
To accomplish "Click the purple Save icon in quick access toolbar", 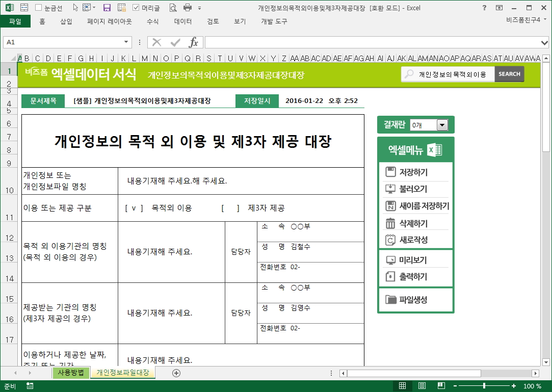I will (107, 8).
